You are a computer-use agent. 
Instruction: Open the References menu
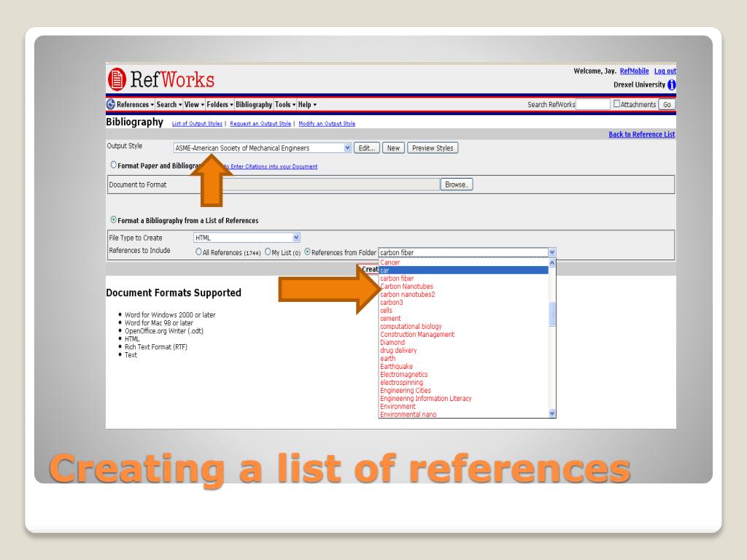pyautogui.click(x=135, y=104)
